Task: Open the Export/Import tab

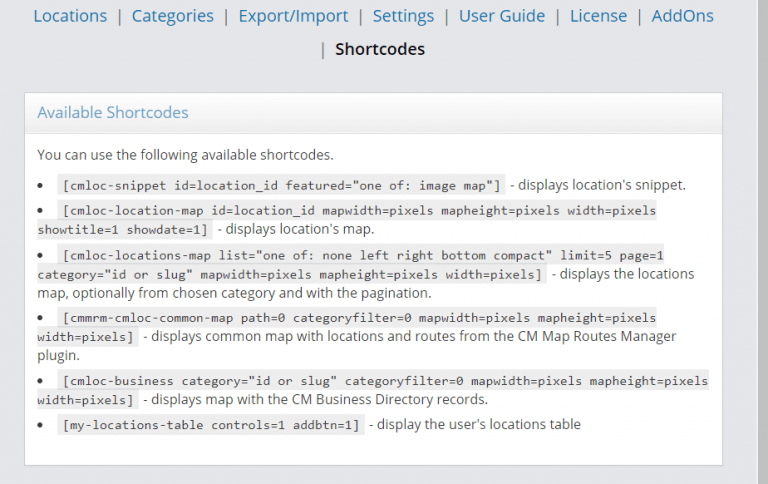Action: 293,16
